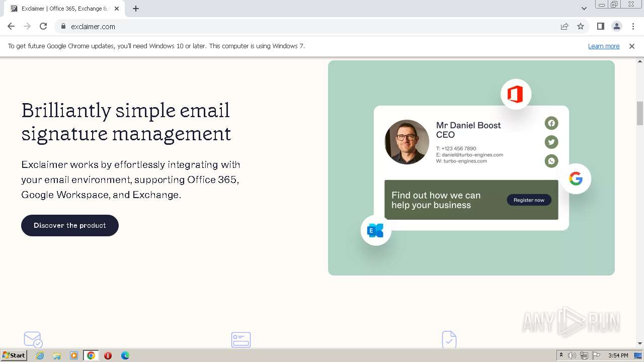Image resolution: width=644 pixels, height=362 pixels.
Task: Bookmark this page with the star icon
Action: 581,26
